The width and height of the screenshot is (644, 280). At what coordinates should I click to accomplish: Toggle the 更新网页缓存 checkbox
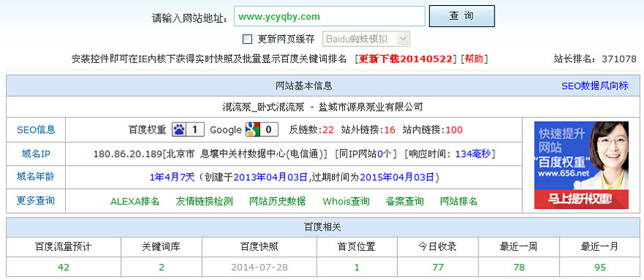247,39
